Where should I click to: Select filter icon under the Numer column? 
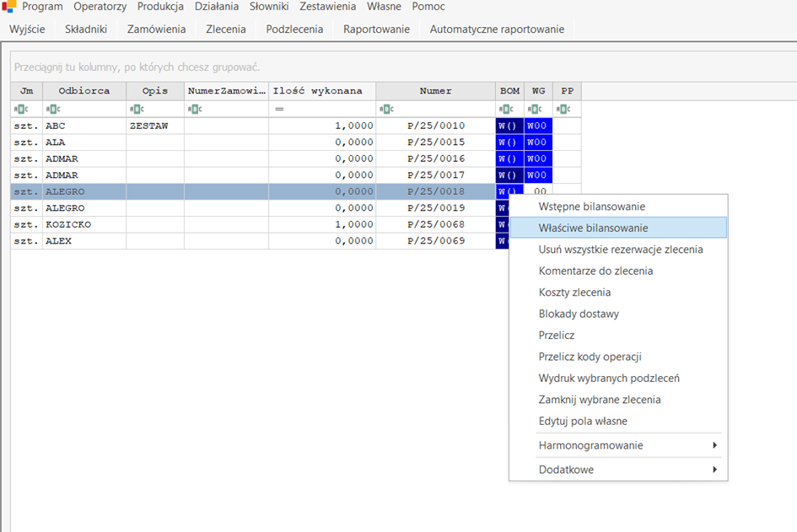tap(387, 109)
